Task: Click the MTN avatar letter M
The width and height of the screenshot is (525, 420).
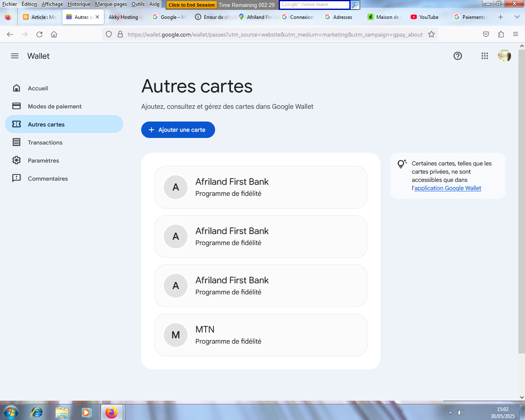Action: (176, 335)
